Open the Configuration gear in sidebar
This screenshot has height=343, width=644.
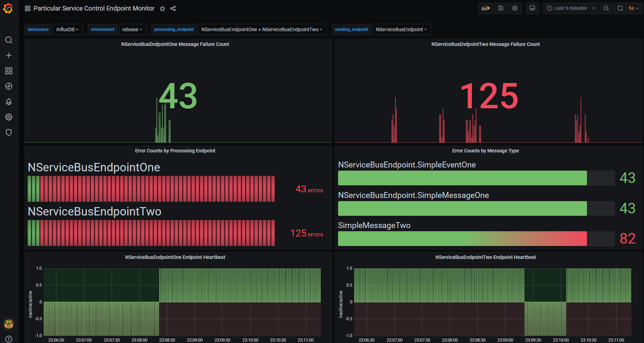coord(9,117)
